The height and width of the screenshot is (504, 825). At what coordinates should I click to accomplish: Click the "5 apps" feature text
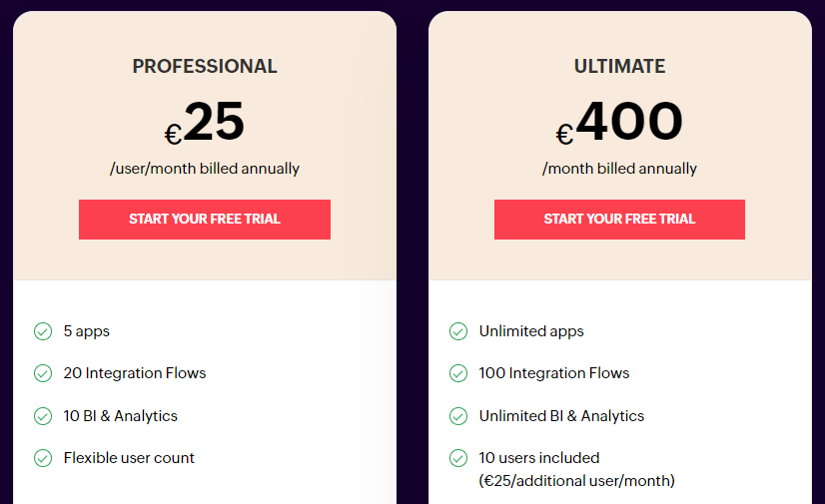(x=87, y=331)
